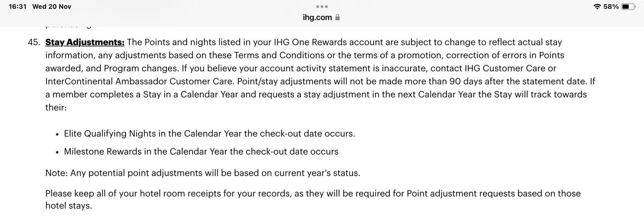Click the word "their:" ending the paragraph
Viewport: 644px width, 223px height.
point(56,107)
